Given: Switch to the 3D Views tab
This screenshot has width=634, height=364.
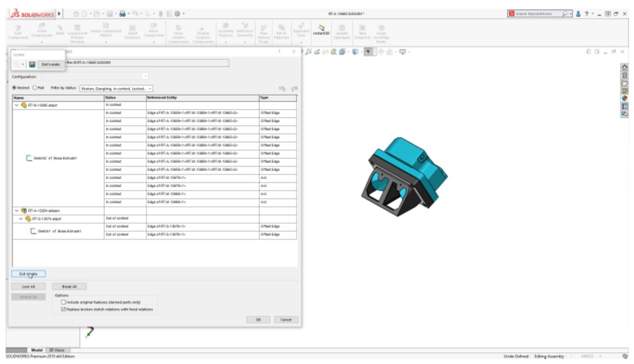Looking at the screenshot, I should pyautogui.click(x=58, y=350).
